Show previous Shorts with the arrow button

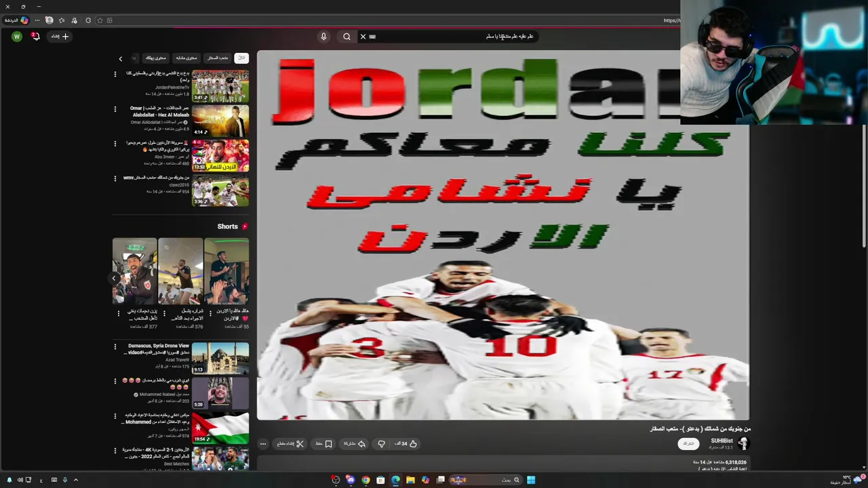pos(115,278)
